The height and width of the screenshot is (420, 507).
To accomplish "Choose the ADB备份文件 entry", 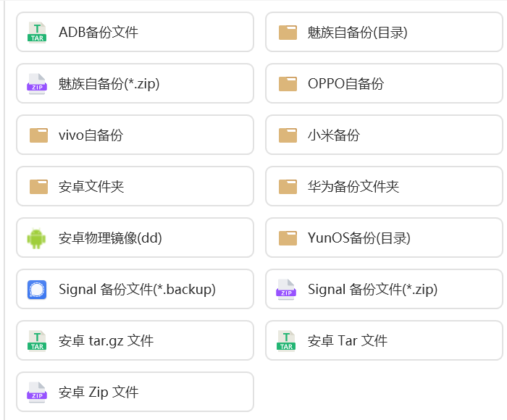I will coord(135,32).
